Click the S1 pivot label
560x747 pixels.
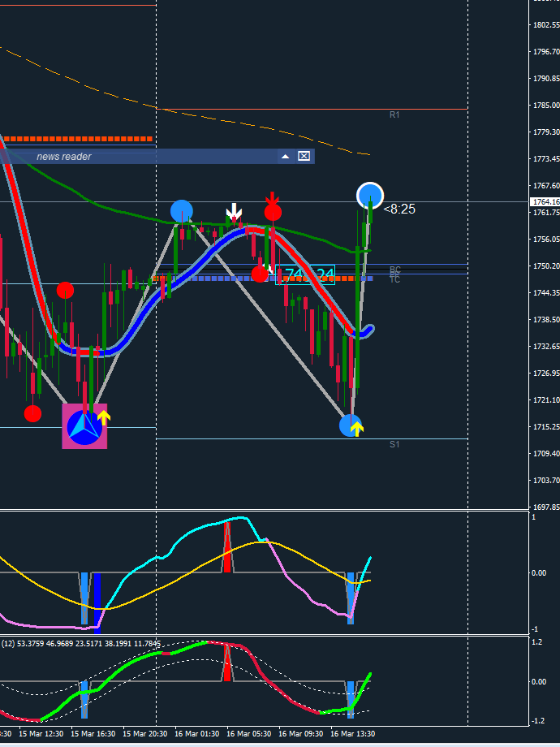click(x=394, y=444)
